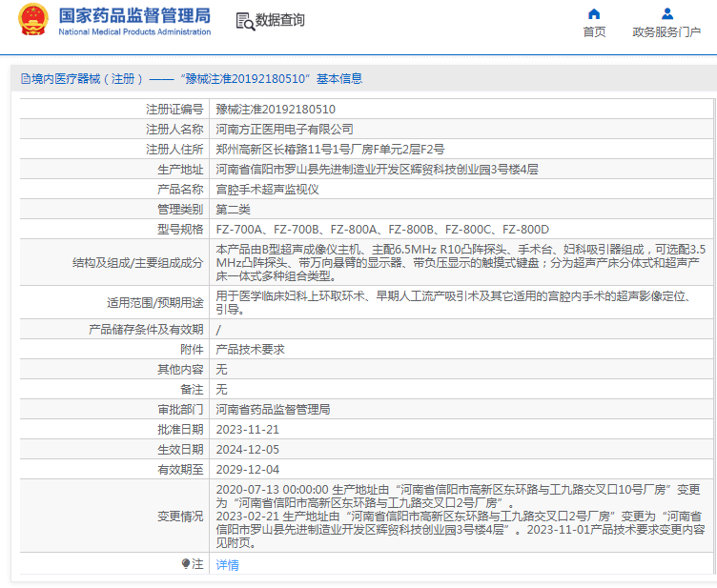Click the document icon before 境内医疗器械
The image size is (717, 588).
pos(26,78)
